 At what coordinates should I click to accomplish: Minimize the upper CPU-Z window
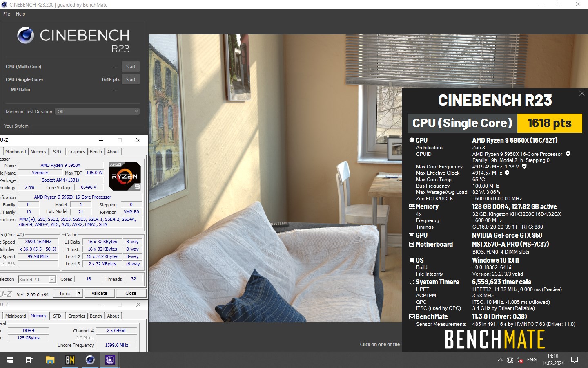[101, 140]
